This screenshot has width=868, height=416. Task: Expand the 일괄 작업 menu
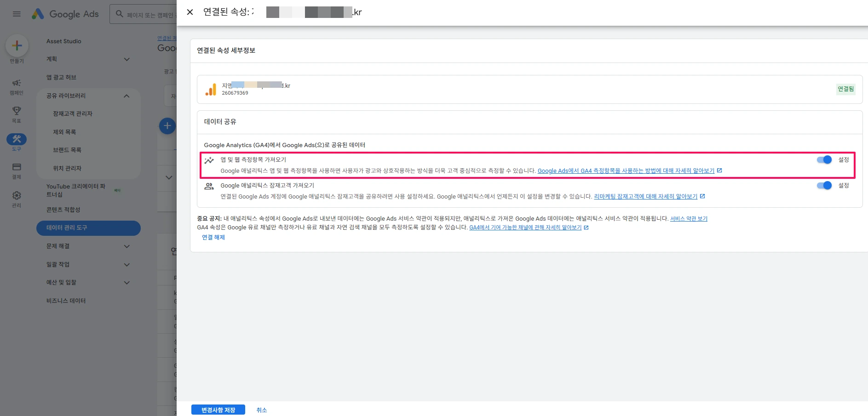tap(126, 265)
